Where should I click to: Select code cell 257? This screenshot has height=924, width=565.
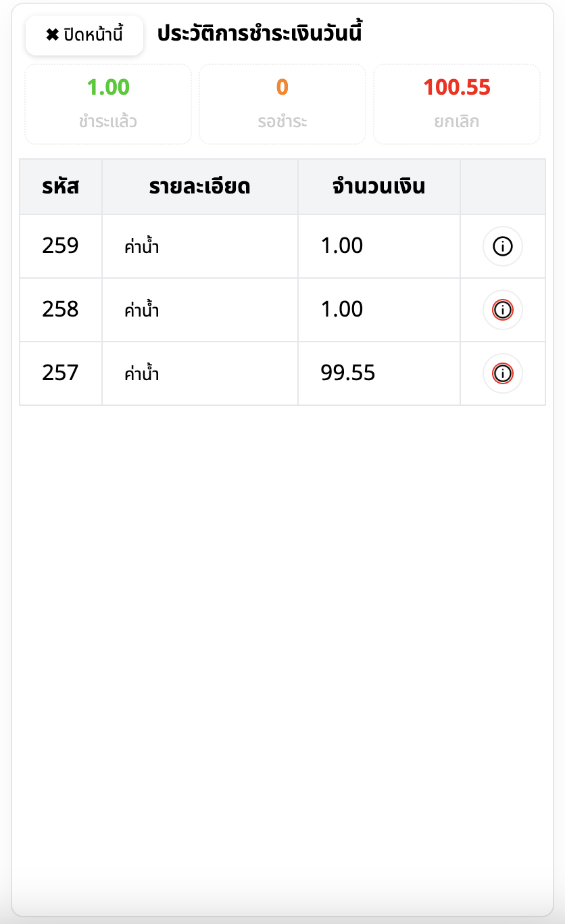(x=61, y=373)
